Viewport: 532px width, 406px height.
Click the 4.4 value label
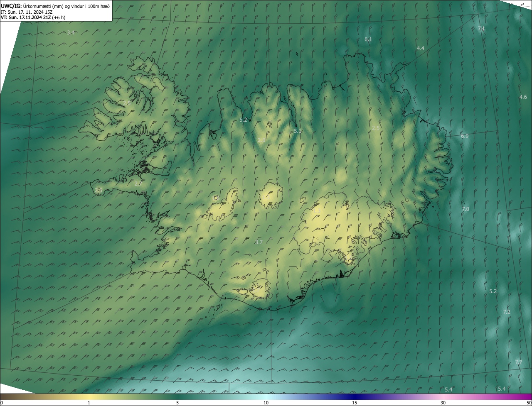point(421,48)
